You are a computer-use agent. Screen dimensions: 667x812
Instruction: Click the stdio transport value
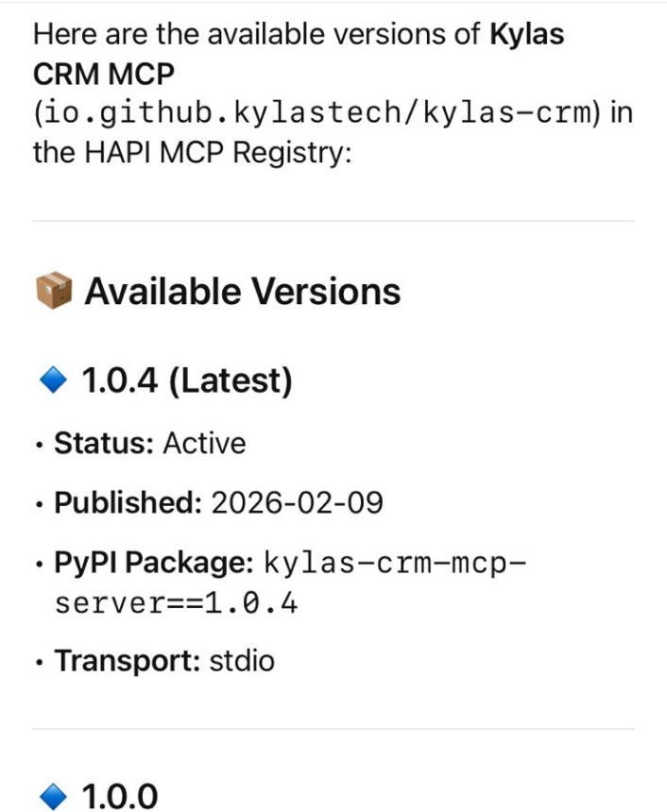[x=241, y=661]
